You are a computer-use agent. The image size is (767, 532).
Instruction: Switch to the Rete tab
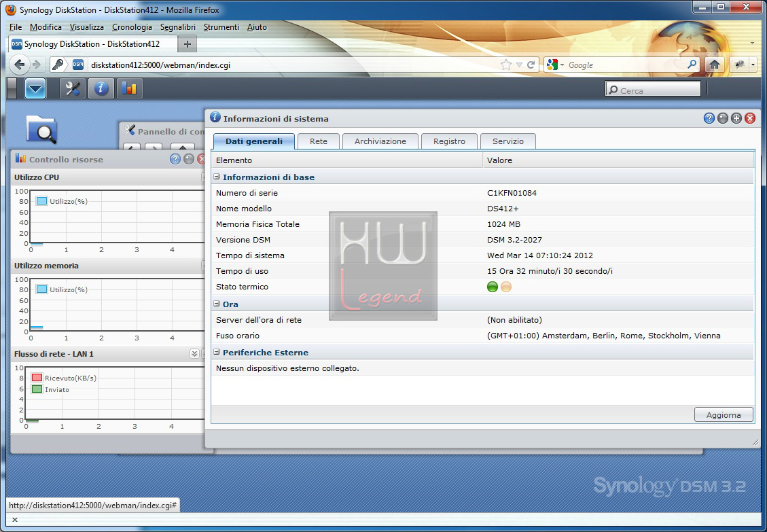click(319, 141)
